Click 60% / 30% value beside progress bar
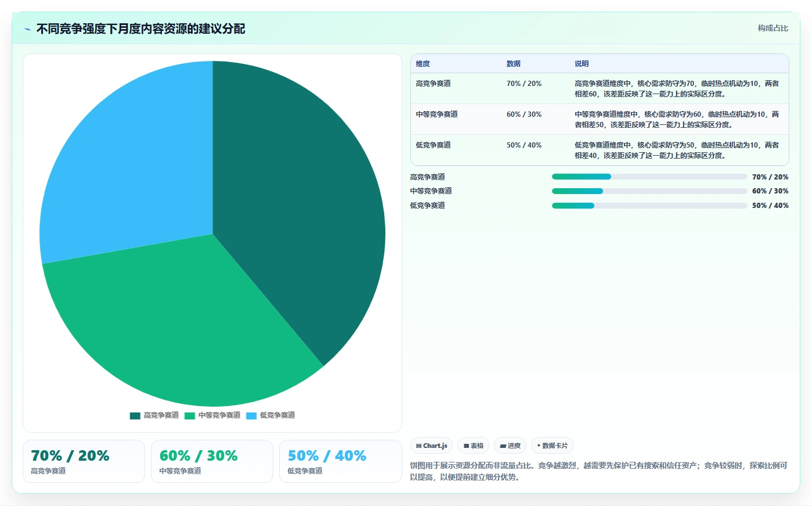 pyautogui.click(x=770, y=191)
